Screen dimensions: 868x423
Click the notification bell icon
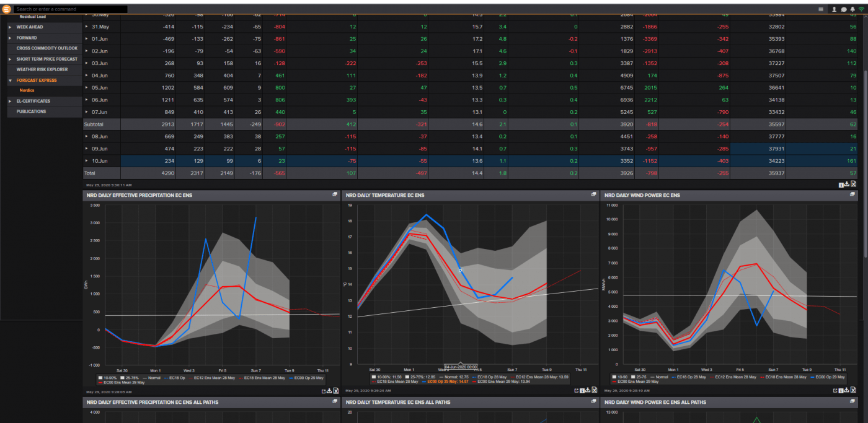click(852, 9)
